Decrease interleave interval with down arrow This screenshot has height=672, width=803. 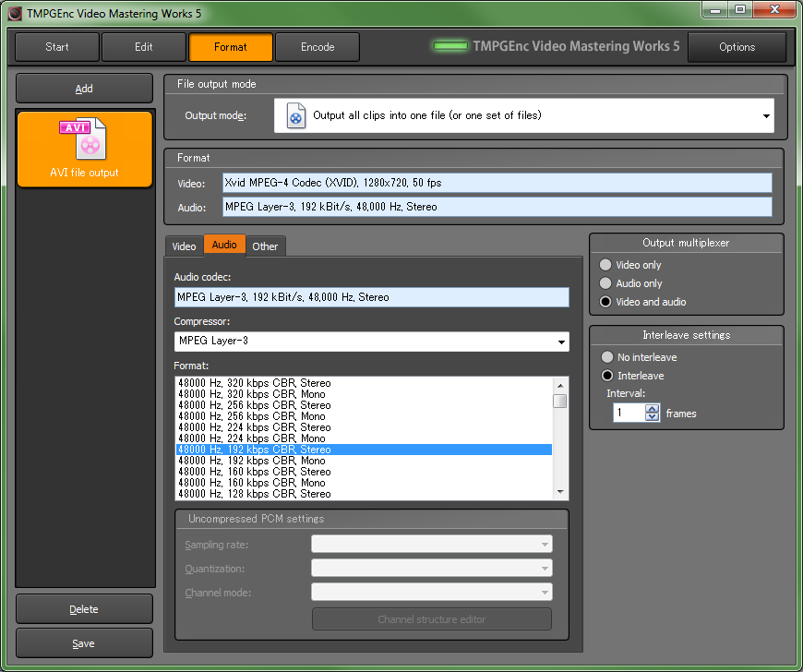pos(652,417)
